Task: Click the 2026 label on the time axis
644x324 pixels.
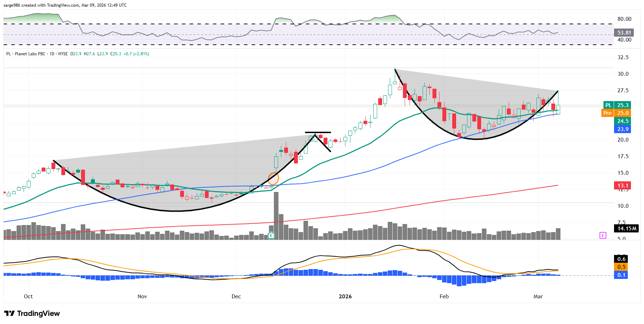Action: click(345, 297)
